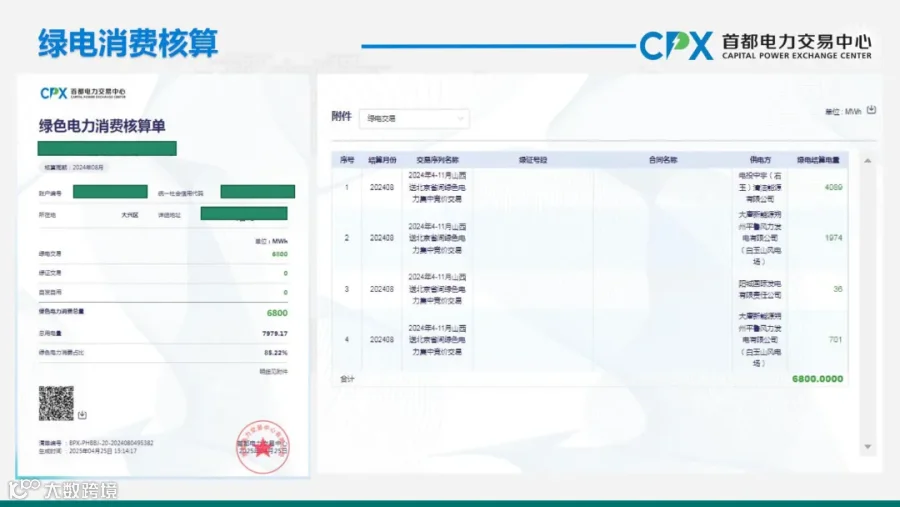Download the attachment table via top-right icon
The image size is (900, 507).
pyautogui.click(x=871, y=110)
